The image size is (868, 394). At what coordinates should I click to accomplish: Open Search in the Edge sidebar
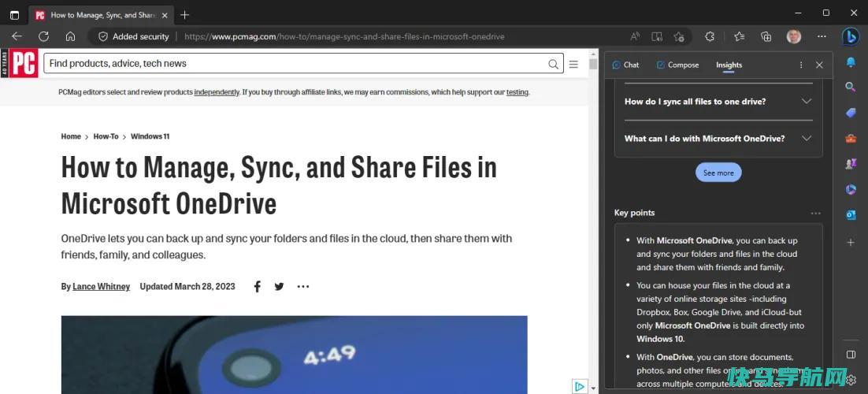(x=851, y=87)
